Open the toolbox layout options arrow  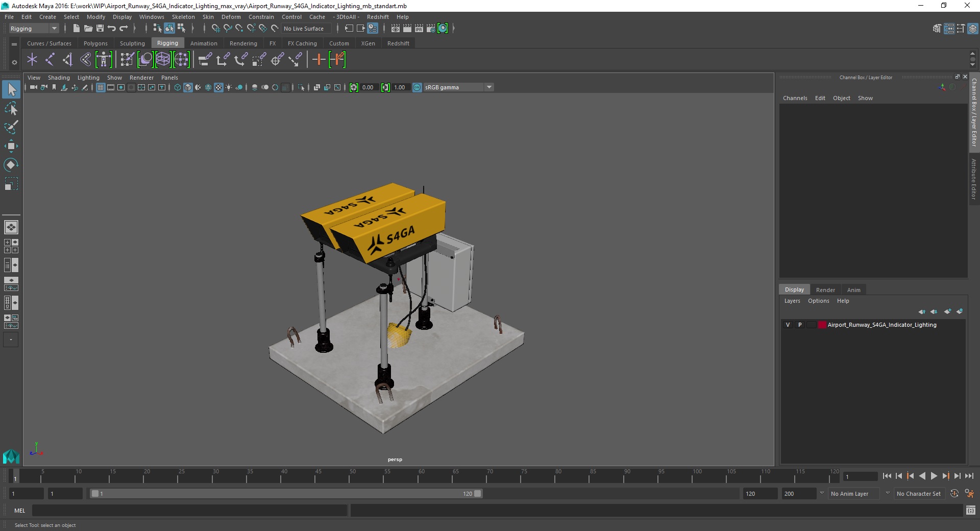pyautogui.click(x=11, y=340)
